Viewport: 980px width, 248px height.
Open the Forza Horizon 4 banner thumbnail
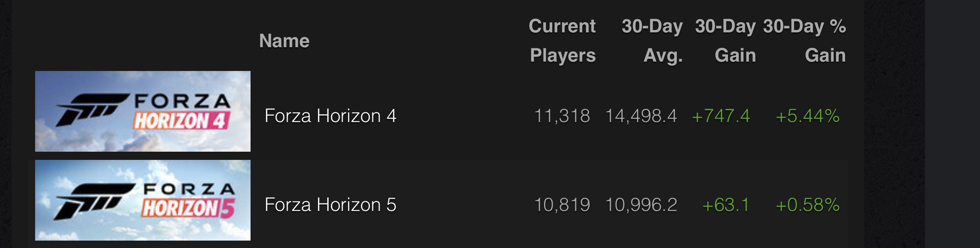point(143,112)
